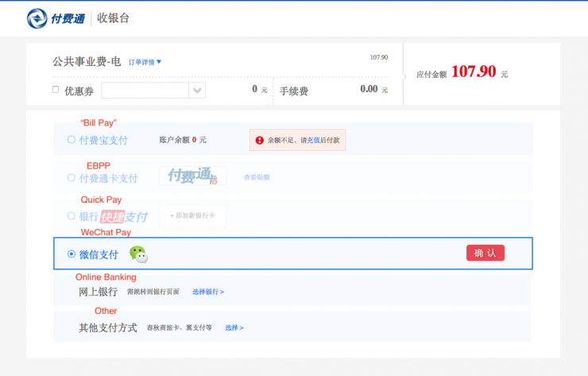Viewport: 588px width, 376px height.
Task: Click the WeChat Pay green chat-bubble icon
Action: (138, 254)
